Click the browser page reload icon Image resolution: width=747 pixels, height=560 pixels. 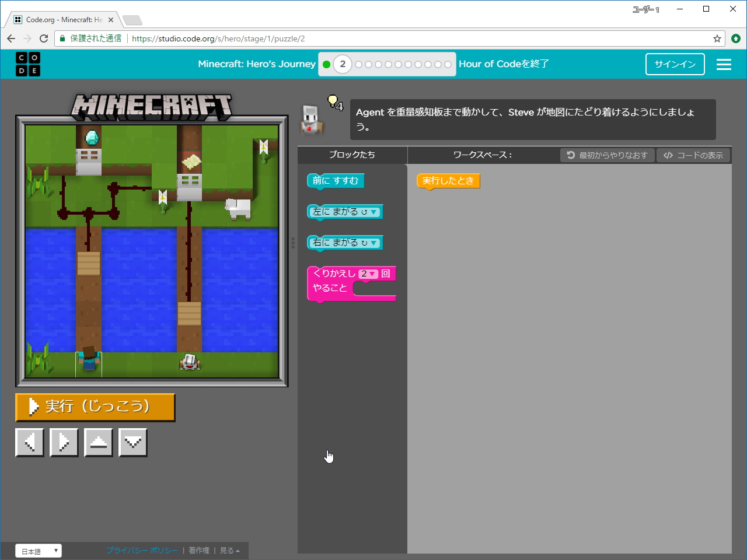point(44,38)
